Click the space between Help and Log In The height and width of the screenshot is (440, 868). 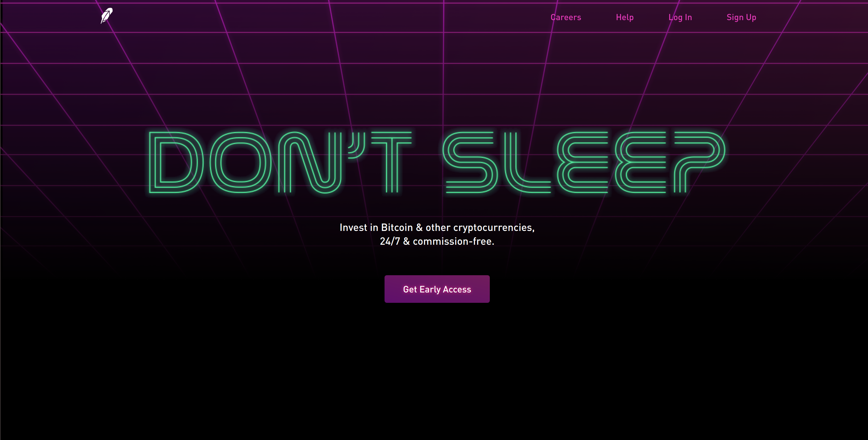pyautogui.click(x=652, y=17)
